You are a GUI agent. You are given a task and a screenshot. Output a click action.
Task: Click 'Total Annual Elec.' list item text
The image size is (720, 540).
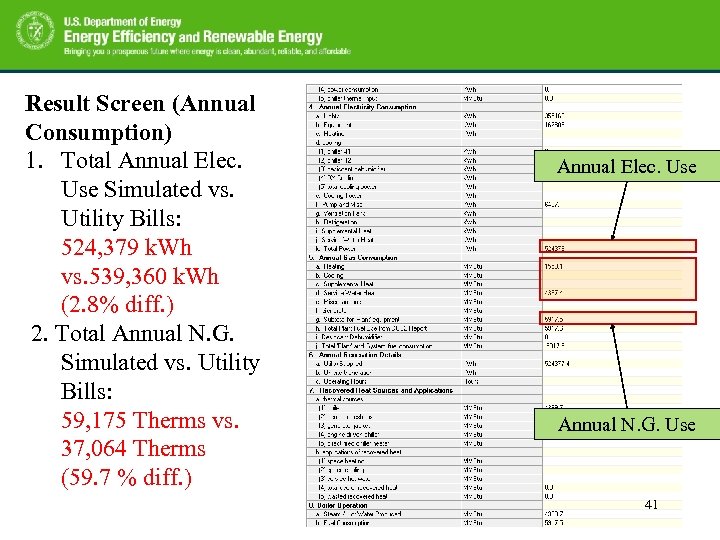pyautogui.click(x=151, y=160)
